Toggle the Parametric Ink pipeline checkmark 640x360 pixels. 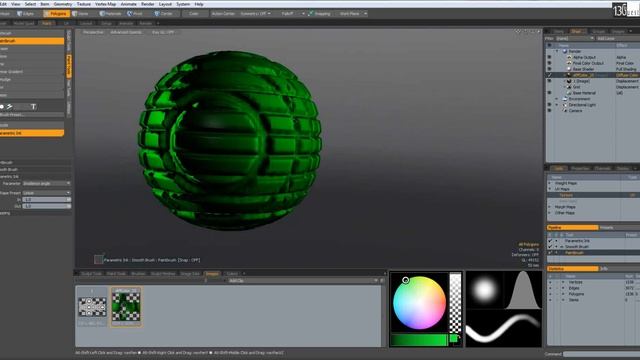point(550,241)
